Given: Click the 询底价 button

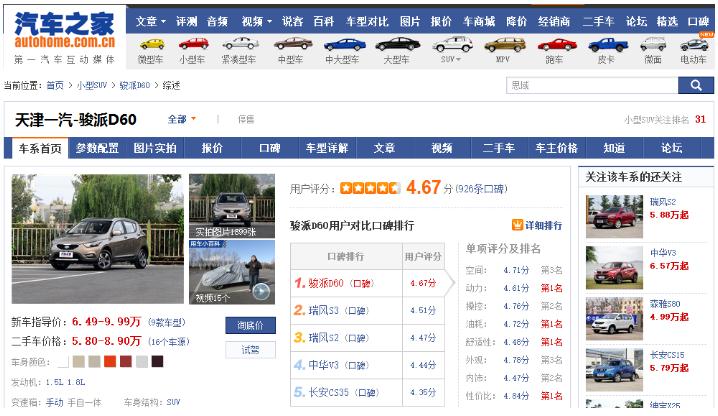Looking at the screenshot, I should coord(250,325).
